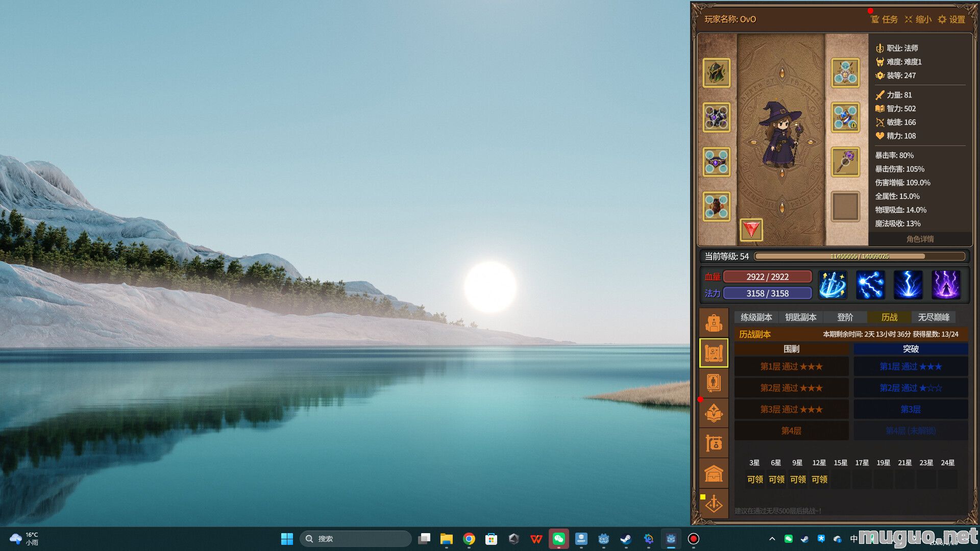The width and height of the screenshot is (980, 551).
Task: Click the witch character portrait
Action: 780,135
